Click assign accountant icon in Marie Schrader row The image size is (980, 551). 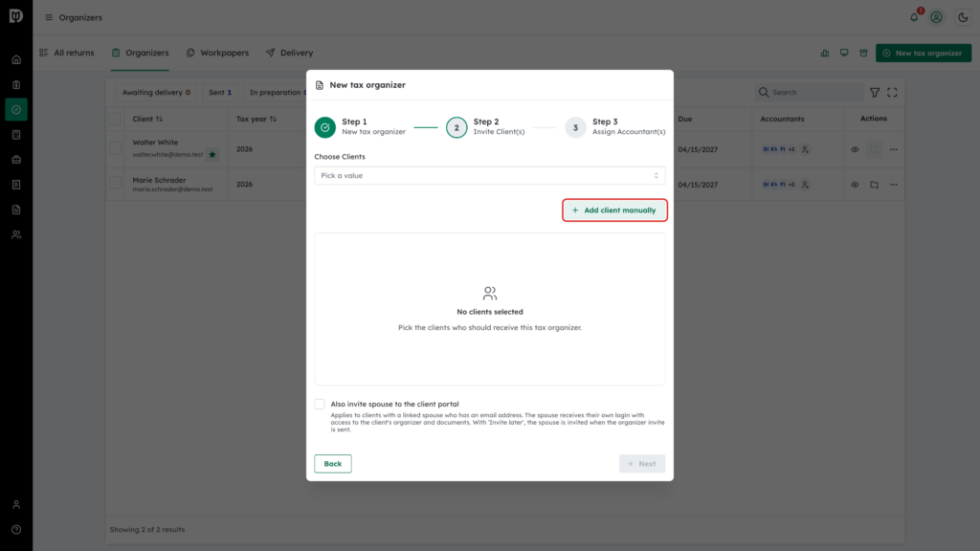point(806,185)
